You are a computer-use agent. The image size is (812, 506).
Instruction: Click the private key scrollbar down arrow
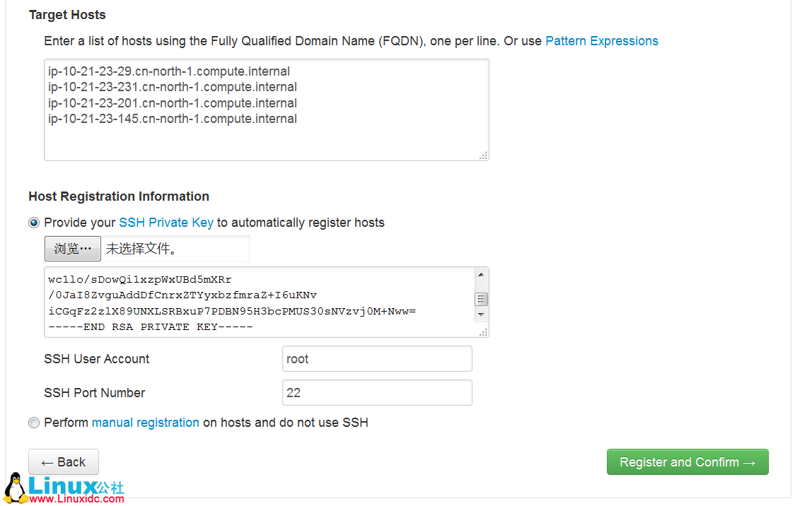(x=481, y=314)
